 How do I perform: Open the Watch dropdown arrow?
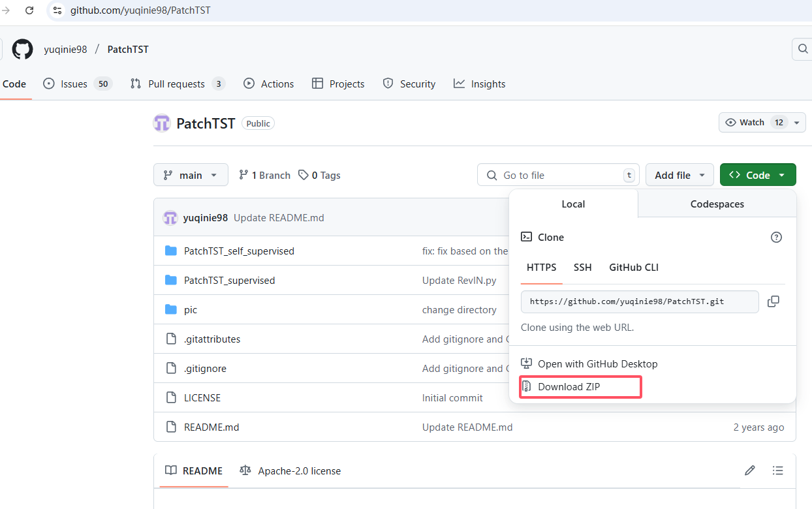tap(796, 122)
